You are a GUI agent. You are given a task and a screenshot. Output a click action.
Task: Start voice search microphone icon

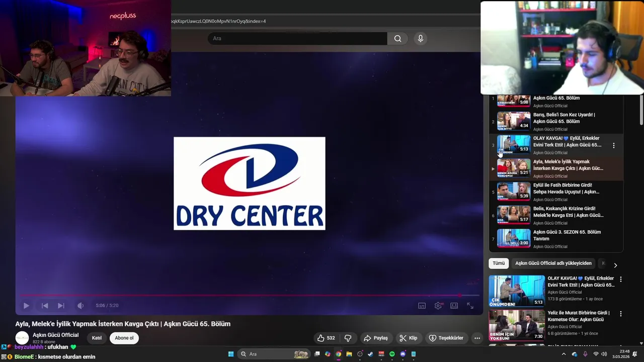tap(421, 39)
